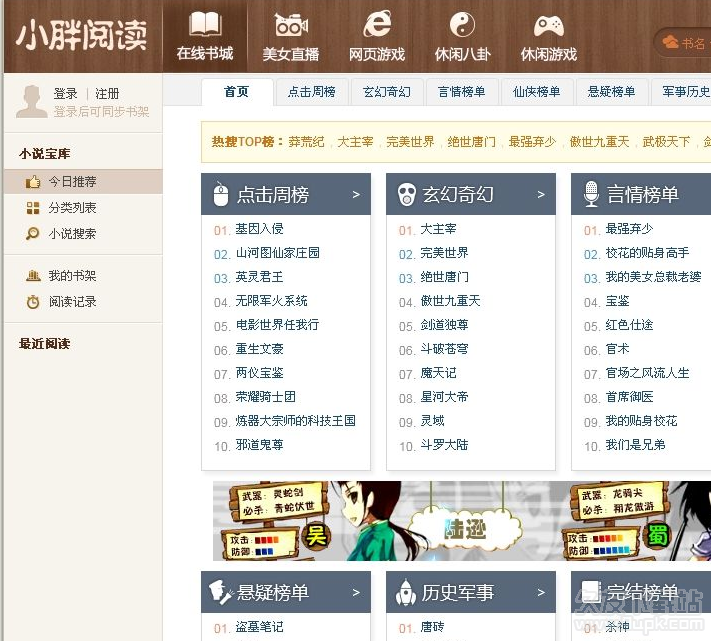Click the 书名 search input field
711x641 pixels.
click(683, 43)
